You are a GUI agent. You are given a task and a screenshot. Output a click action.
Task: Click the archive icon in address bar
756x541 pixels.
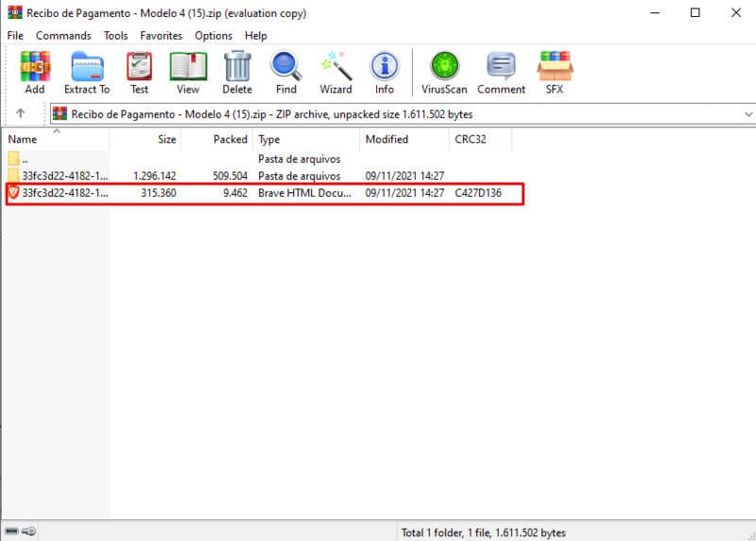(x=60, y=113)
